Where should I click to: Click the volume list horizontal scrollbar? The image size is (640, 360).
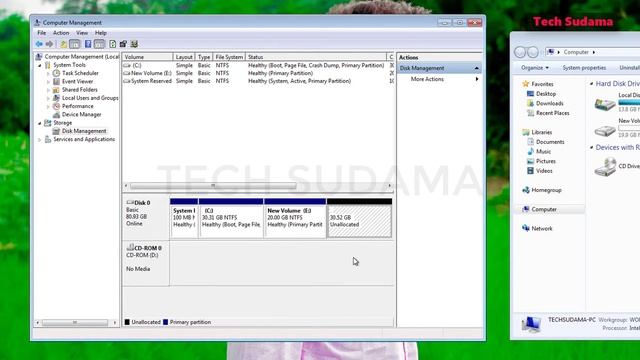click(x=213, y=186)
